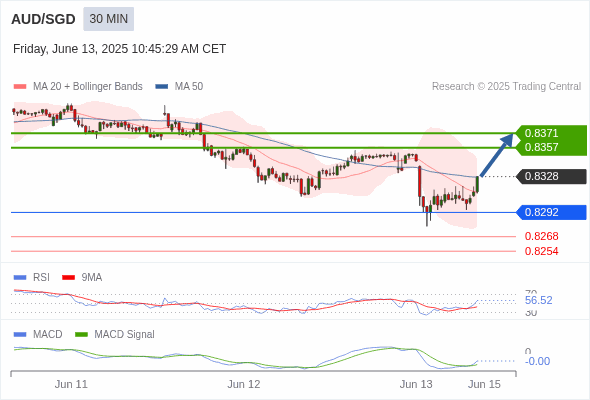Click the 'MACD Signal' legend label
Image resolution: width=590 pixels, height=400 pixels.
125,335
